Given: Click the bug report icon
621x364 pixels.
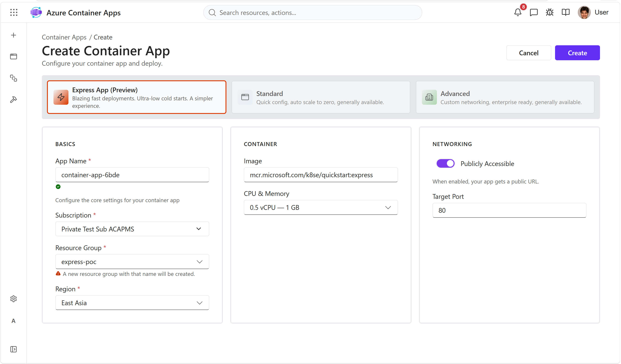Looking at the screenshot, I should [550, 12].
